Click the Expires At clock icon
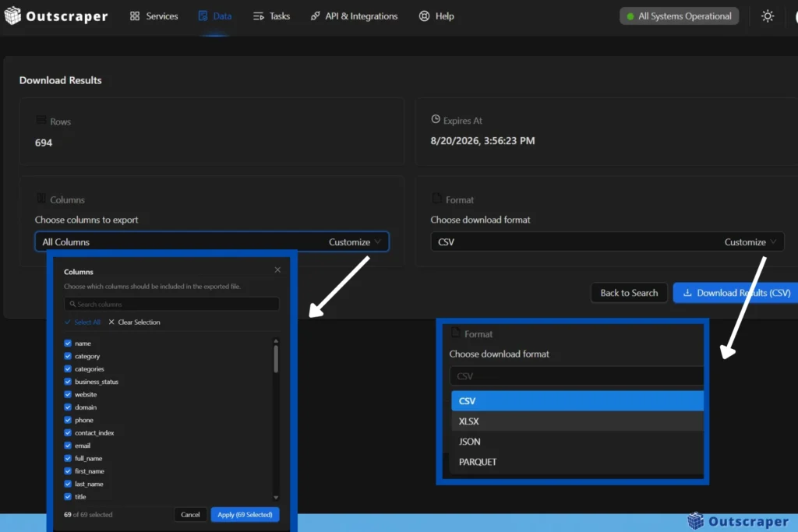 tap(436, 119)
